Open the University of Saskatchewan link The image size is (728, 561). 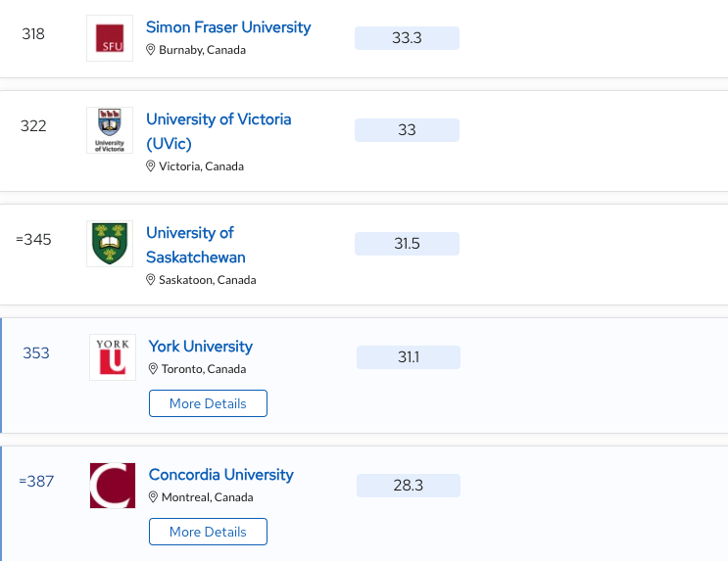[x=190, y=233]
